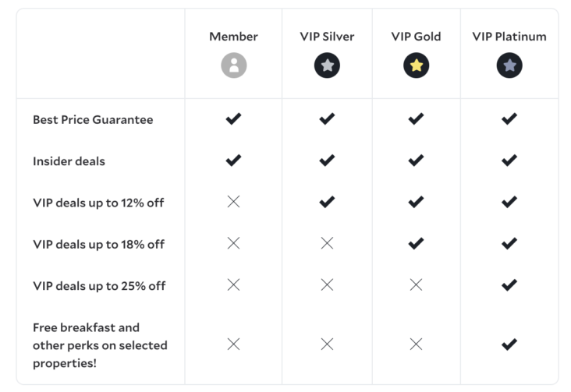Click VIP Gold's 18% off checkmark

[416, 243]
